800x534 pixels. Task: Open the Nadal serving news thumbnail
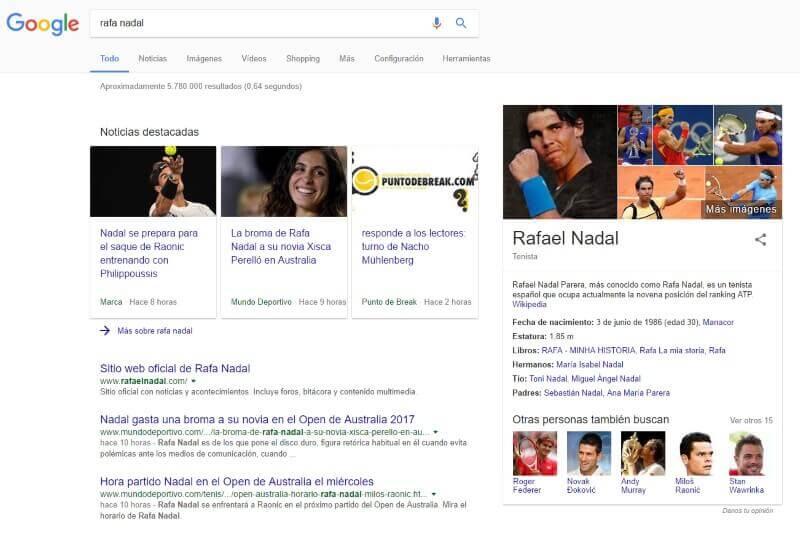pyautogui.click(x=153, y=182)
